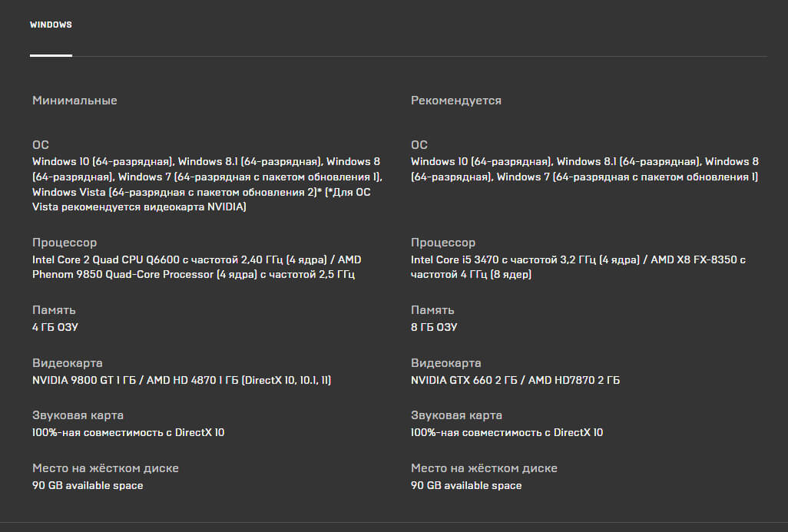The image size is (788, 532).
Task: Click the 4 ГБ ОЗУ memory value
Action: point(55,327)
